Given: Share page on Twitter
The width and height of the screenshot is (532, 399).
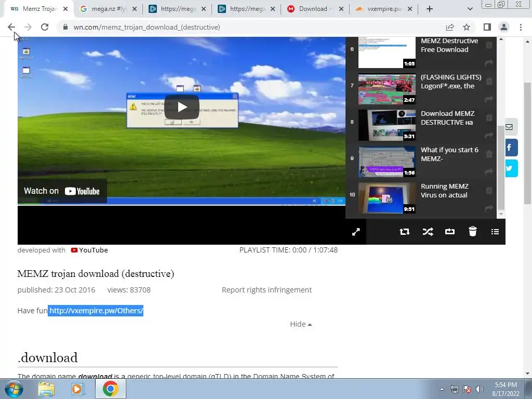Looking at the screenshot, I should coord(511,168).
